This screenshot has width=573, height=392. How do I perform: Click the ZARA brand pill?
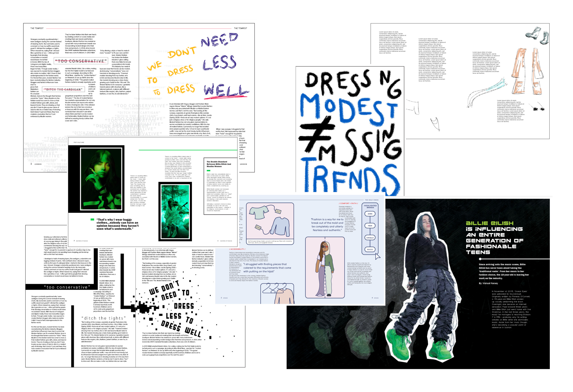[370, 214]
